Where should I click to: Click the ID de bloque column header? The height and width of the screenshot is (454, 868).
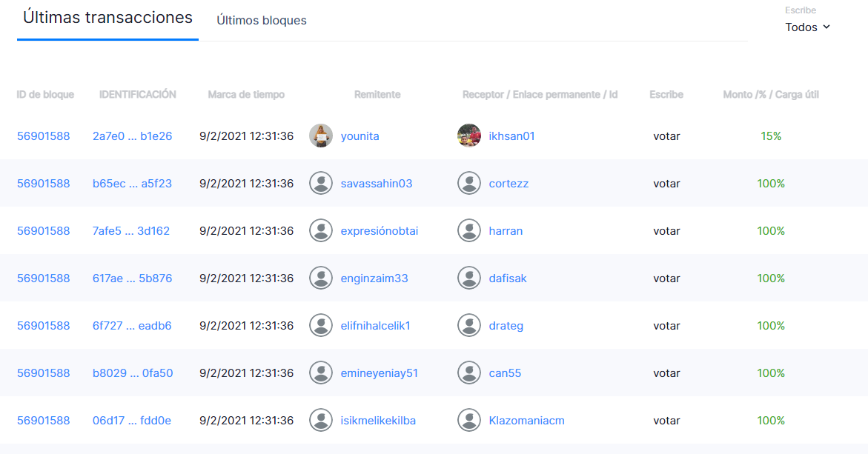tap(44, 95)
